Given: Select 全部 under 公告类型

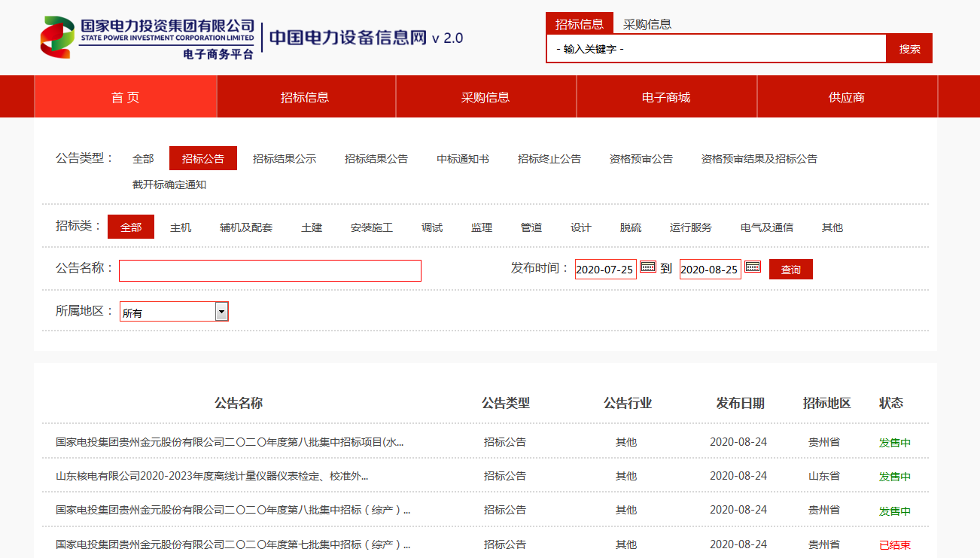Looking at the screenshot, I should pos(143,159).
